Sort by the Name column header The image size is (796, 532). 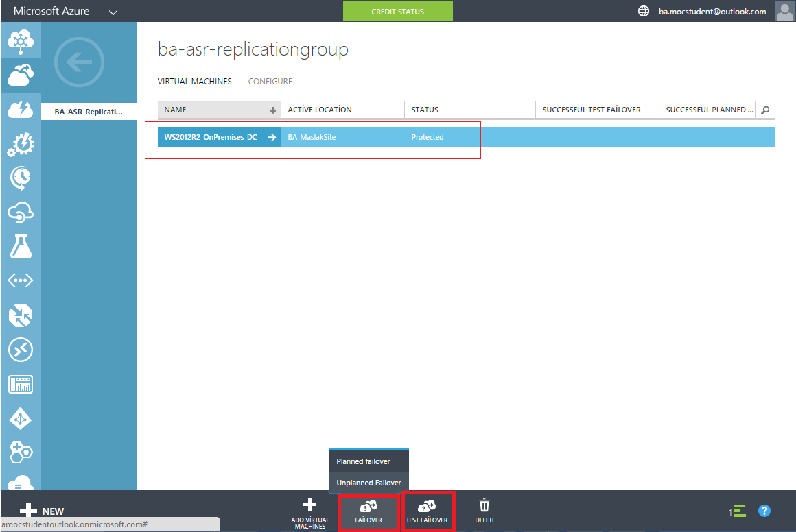tap(220, 110)
